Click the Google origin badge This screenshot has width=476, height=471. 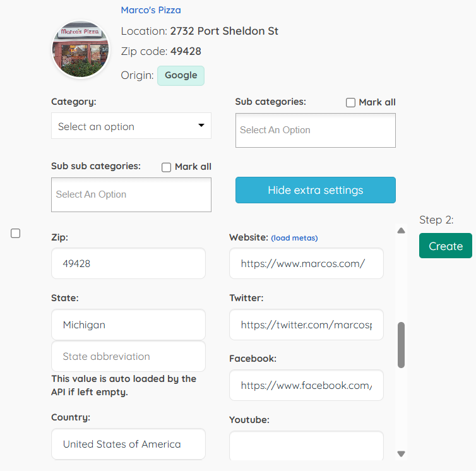181,75
